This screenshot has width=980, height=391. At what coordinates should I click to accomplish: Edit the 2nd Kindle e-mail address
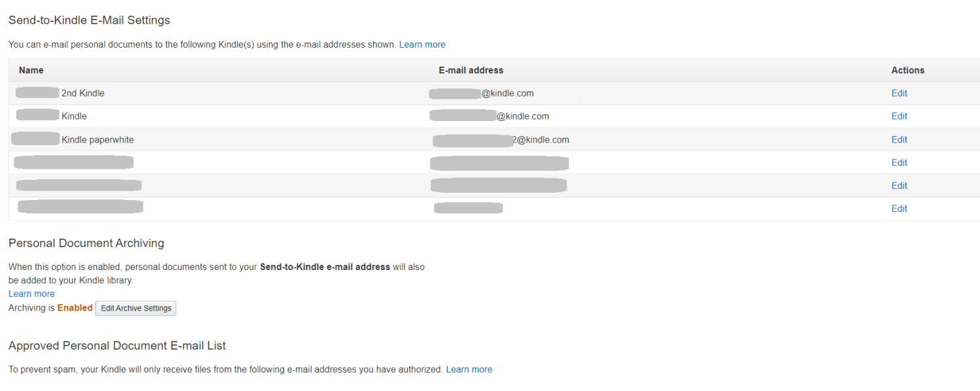pyautogui.click(x=899, y=93)
